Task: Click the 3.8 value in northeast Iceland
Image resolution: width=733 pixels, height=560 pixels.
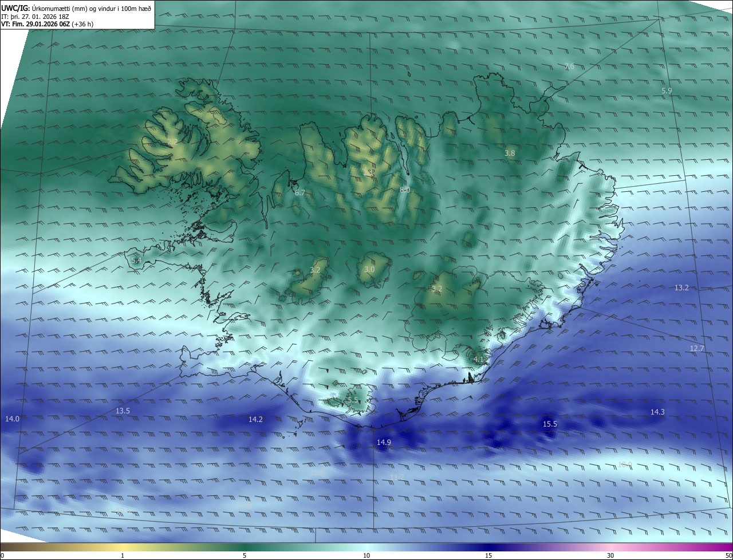Action: [x=510, y=153]
